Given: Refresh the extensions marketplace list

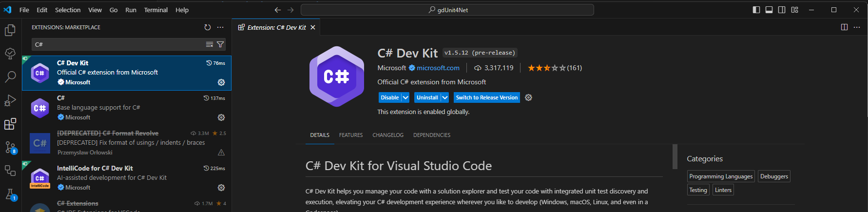Looking at the screenshot, I should point(208,27).
